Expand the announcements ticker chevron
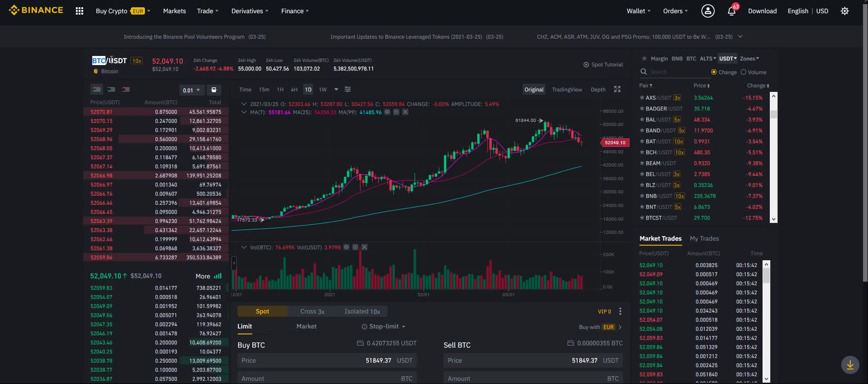 pyautogui.click(x=740, y=36)
